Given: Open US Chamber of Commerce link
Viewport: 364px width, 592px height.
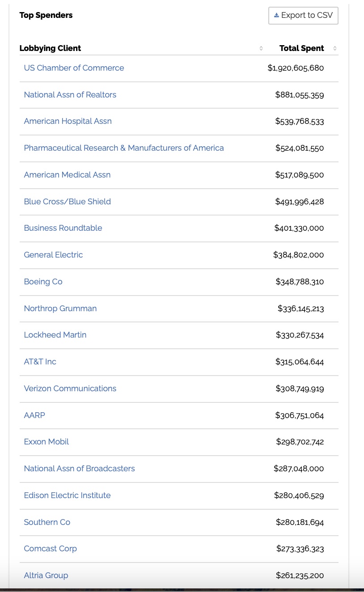Looking at the screenshot, I should point(74,68).
